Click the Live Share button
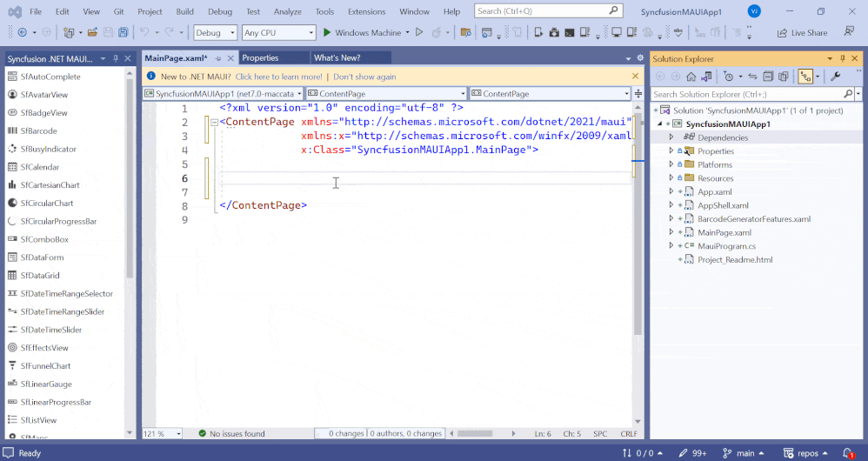 [802, 33]
